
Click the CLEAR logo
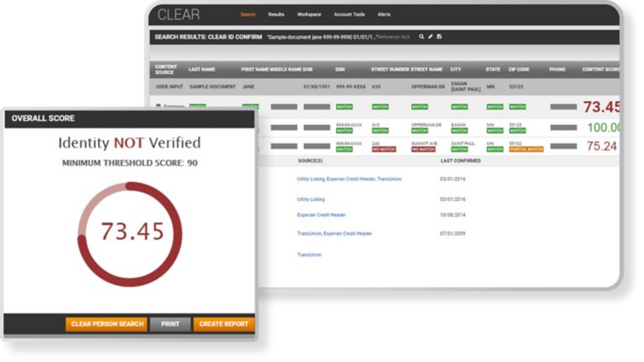click(x=179, y=15)
